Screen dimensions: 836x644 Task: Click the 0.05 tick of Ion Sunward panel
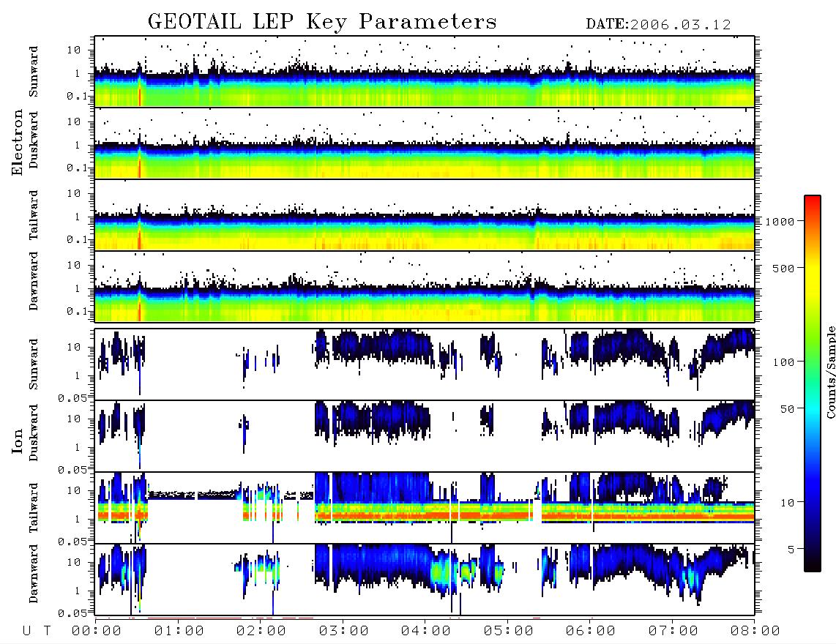pyautogui.click(x=72, y=398)
